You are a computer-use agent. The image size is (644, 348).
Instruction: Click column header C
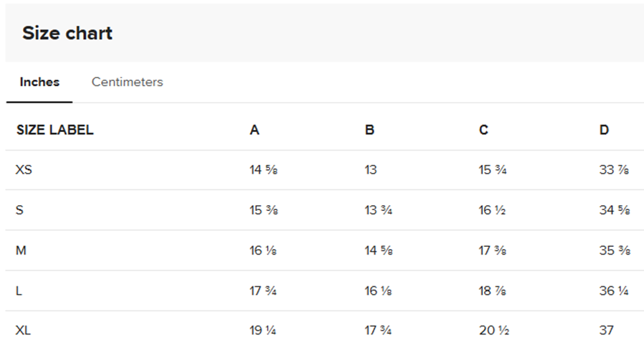[x=483, y=130]
